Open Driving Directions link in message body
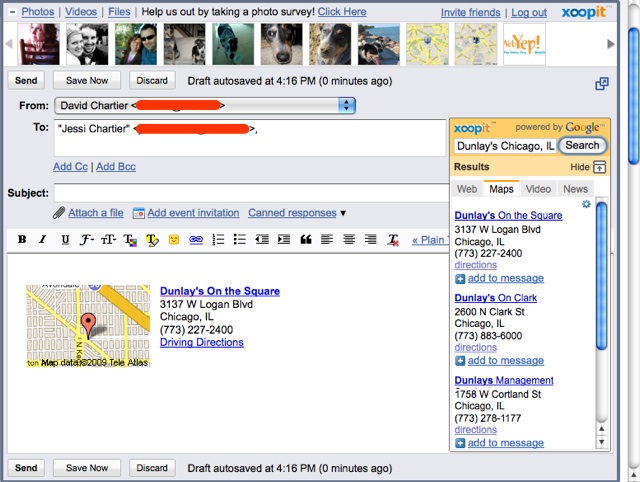 (x=202, y=342)
